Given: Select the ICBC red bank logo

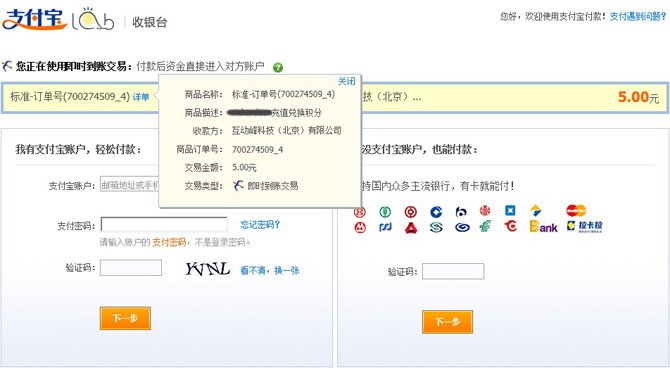Looking at the screenshot, I should pos(359,212).
